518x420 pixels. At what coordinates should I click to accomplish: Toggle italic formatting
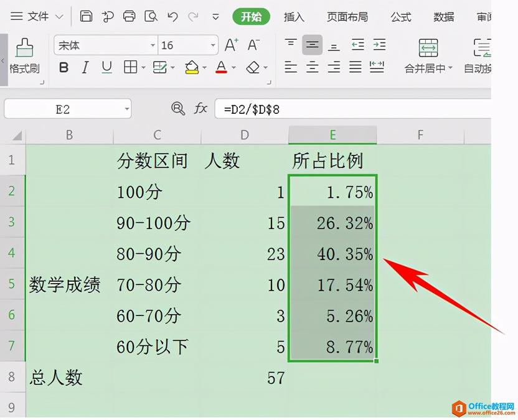(x=85, y=67)
